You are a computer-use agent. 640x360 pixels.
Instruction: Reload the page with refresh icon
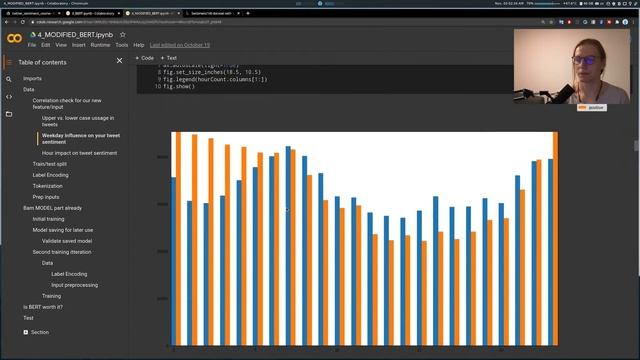coord(23,22)
